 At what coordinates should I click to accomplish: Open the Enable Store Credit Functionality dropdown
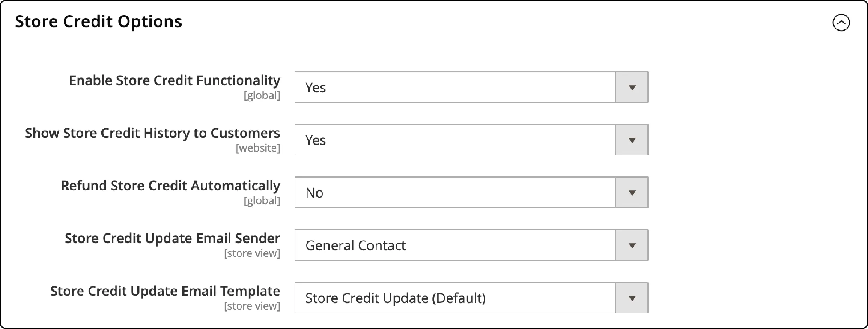[x=455, y=87]
